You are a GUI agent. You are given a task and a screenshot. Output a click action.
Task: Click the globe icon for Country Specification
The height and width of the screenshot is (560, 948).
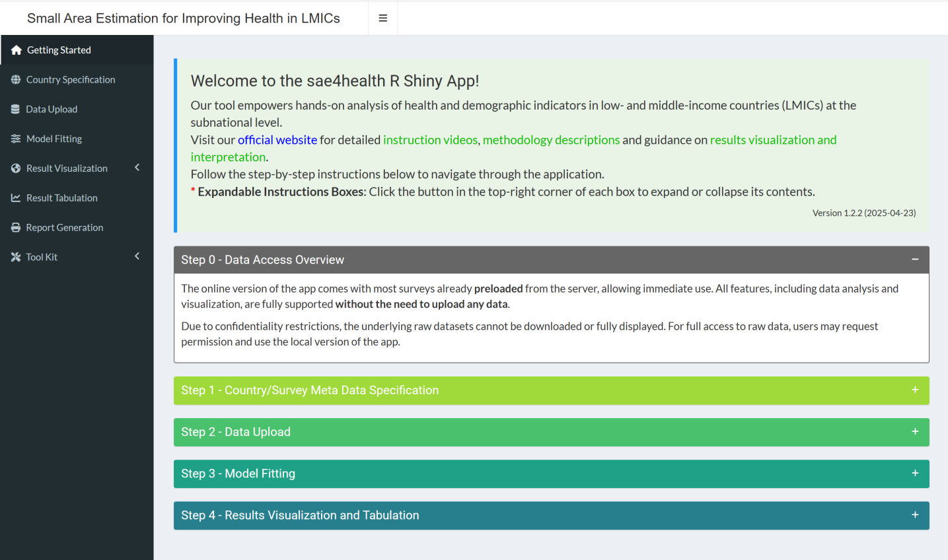(x=16, y=80)
